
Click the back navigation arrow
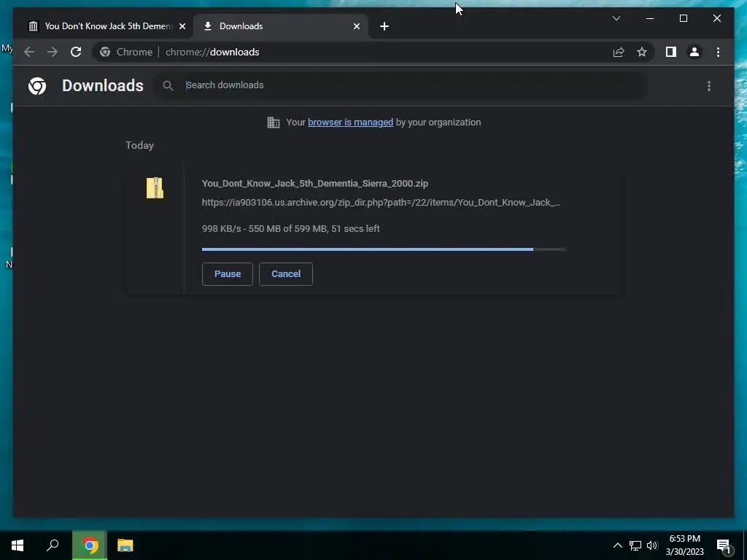tap(29, 52)
